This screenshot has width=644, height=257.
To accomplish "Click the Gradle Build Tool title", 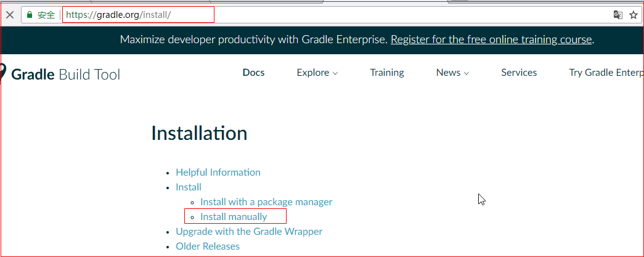I will coord(66,75).
